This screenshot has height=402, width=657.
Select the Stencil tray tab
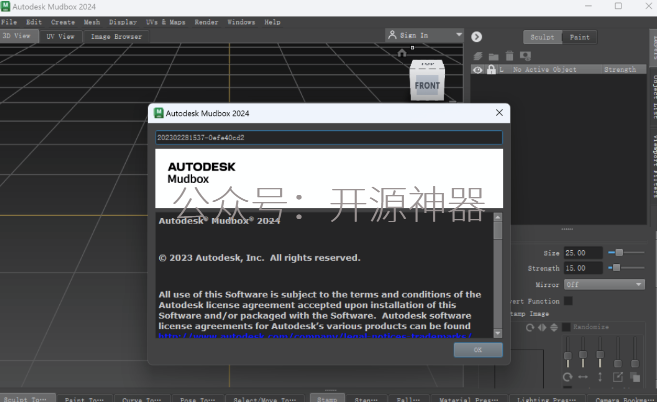(x=366, y=399)
